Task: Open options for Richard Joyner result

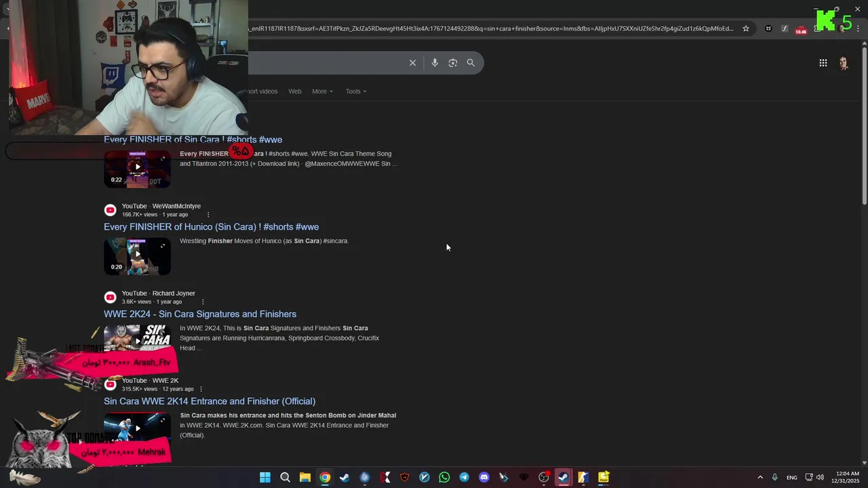Action: (203, 302)
